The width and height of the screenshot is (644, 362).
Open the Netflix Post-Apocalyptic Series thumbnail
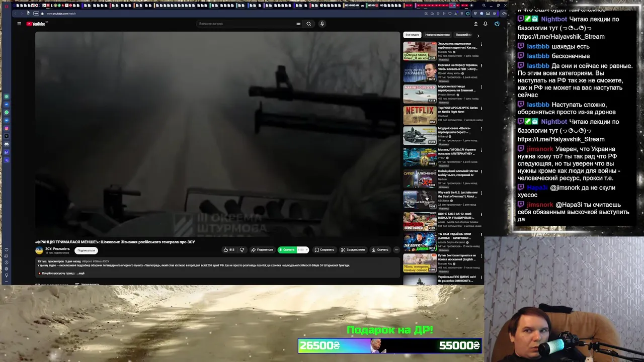point(420,115)
